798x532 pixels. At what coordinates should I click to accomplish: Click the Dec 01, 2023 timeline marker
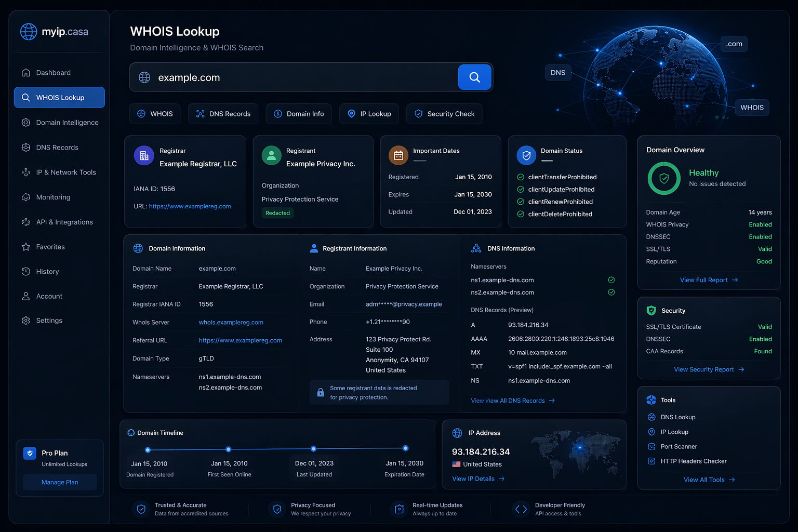313,448
